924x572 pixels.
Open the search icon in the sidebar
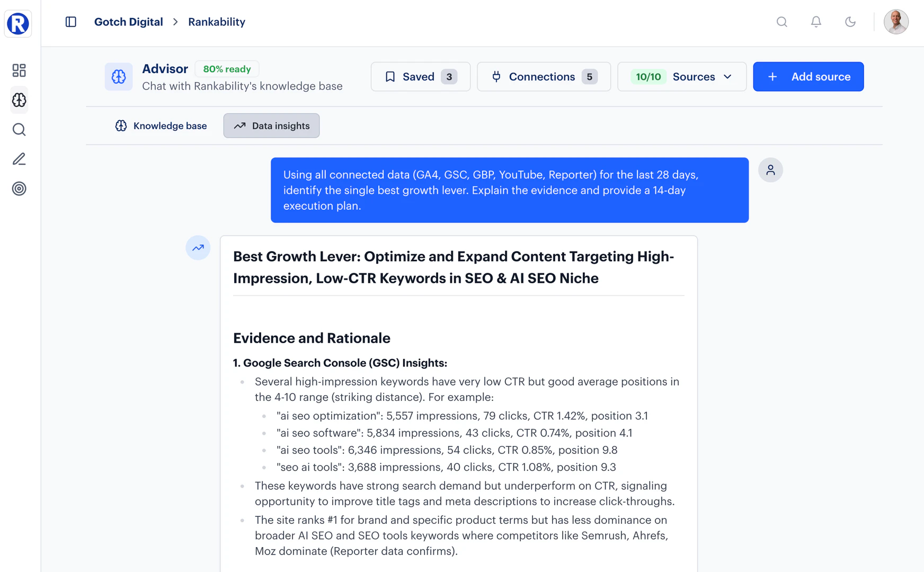[x=19, y=130]
